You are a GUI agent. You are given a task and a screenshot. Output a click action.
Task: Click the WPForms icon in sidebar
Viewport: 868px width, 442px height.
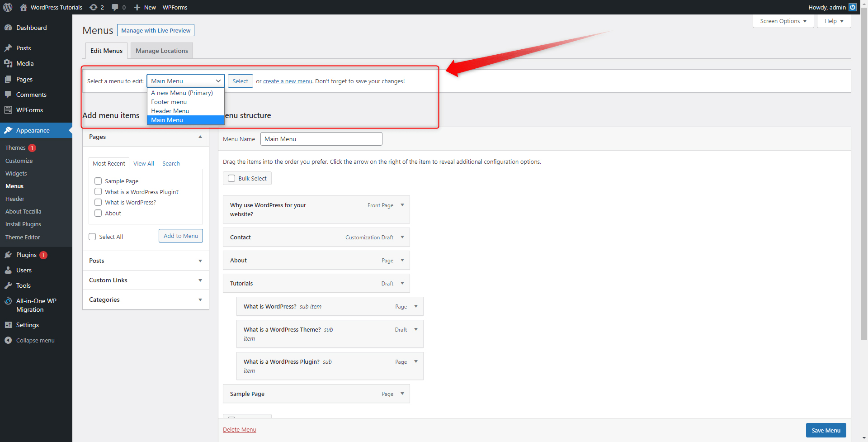[8, 110]
